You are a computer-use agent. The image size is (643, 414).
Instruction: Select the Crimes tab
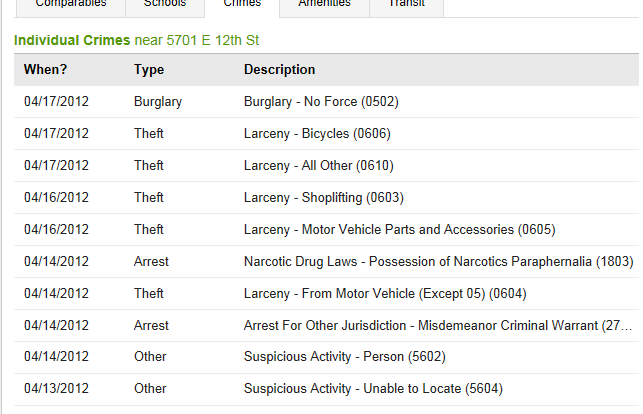(x=242, y=5)
